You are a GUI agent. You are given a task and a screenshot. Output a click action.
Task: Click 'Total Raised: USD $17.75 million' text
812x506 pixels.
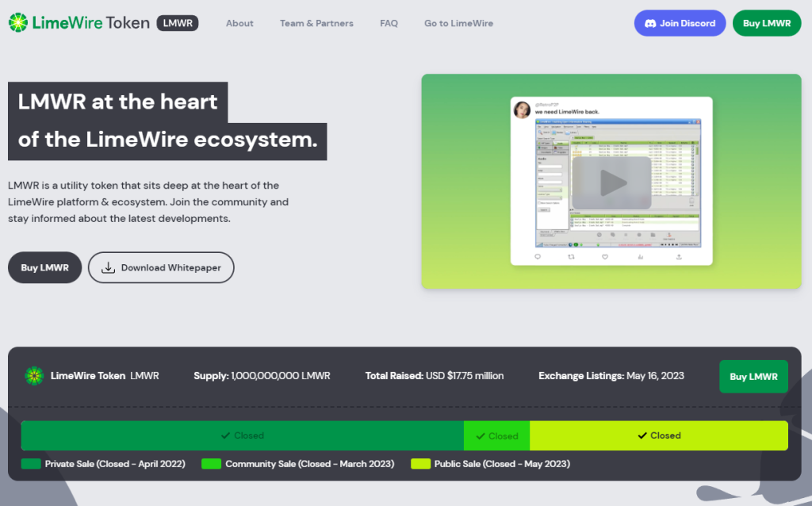click(x=435, y=376)
